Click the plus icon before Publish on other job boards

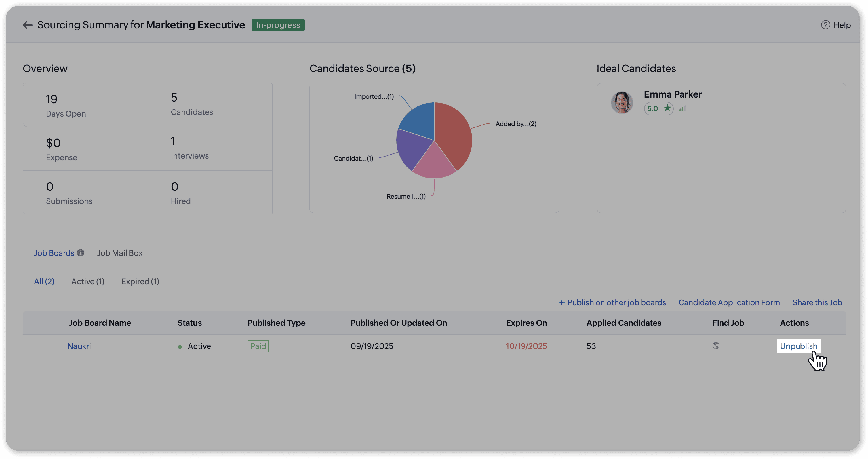(562, 303)
